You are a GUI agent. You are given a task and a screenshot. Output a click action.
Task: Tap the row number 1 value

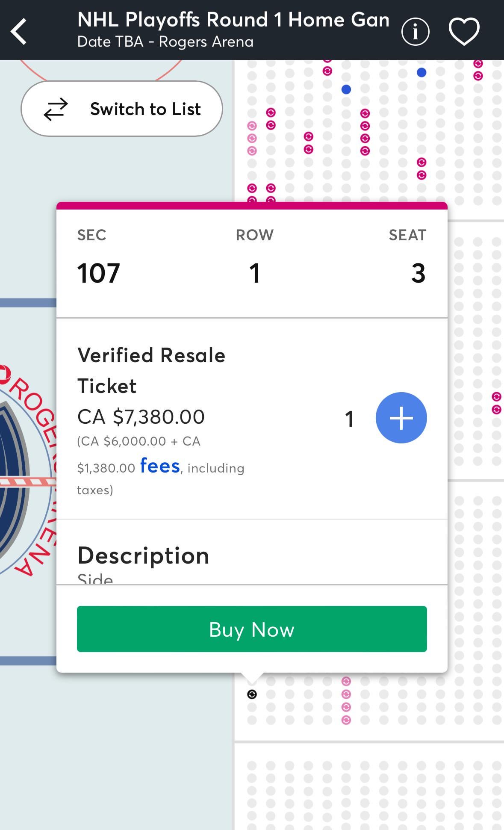point(254,273)
